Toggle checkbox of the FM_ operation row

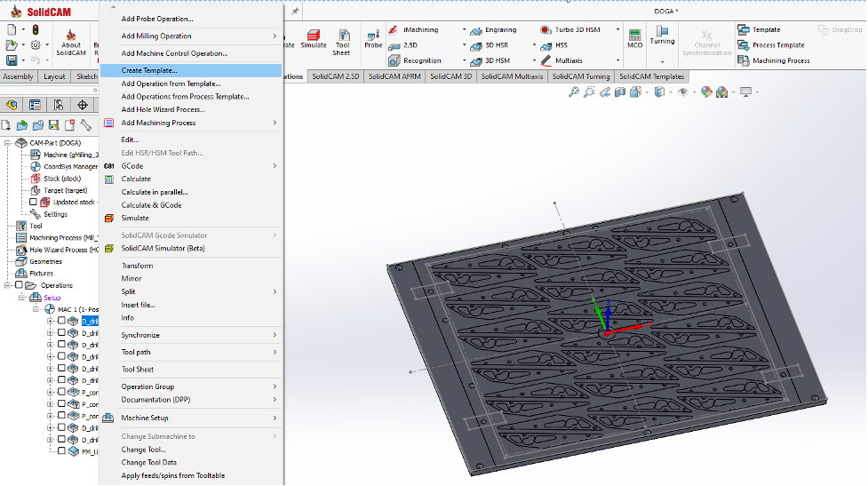pyautogui.click(x=61, y=451)
